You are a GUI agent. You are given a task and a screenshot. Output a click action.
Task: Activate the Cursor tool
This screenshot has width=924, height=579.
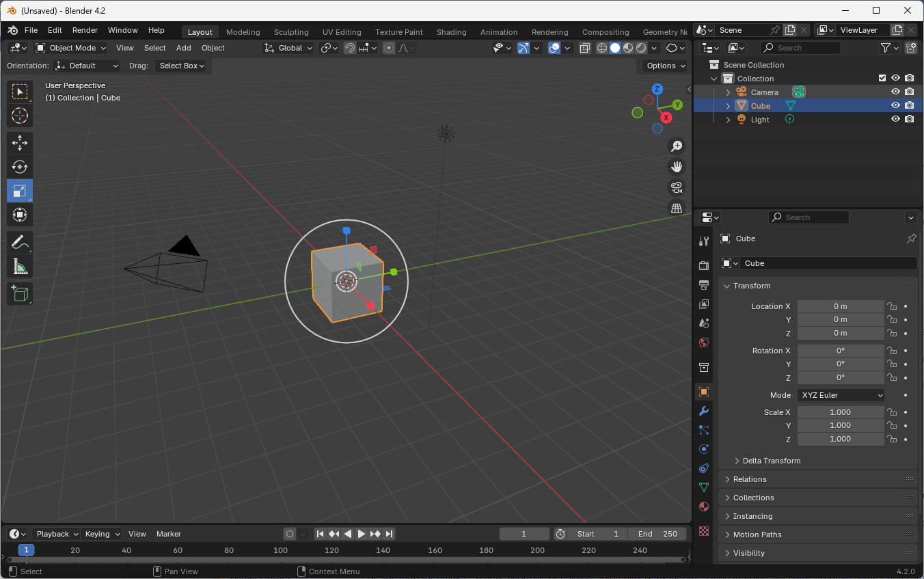pyautogui.click(x=20, y=116)
